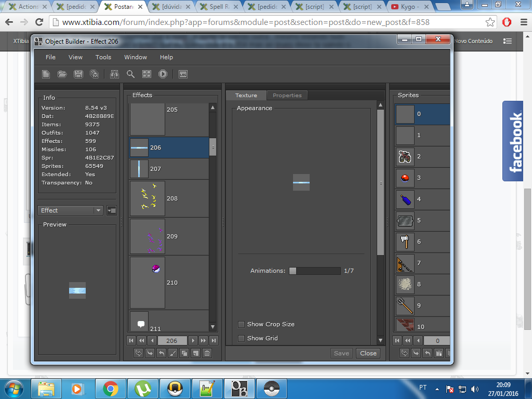This screenshot has height=399, width=532.
Task: Click the effect ID input field showing 206
Action: (171, 340)
